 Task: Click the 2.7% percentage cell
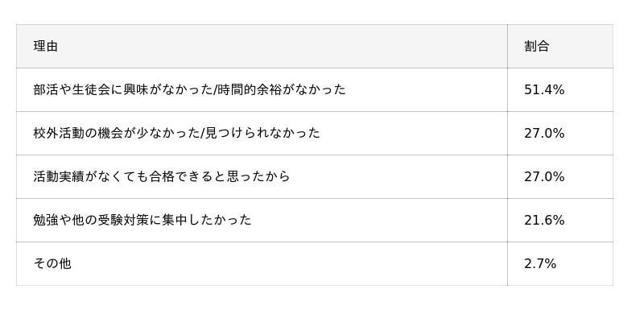click(560, 264)
